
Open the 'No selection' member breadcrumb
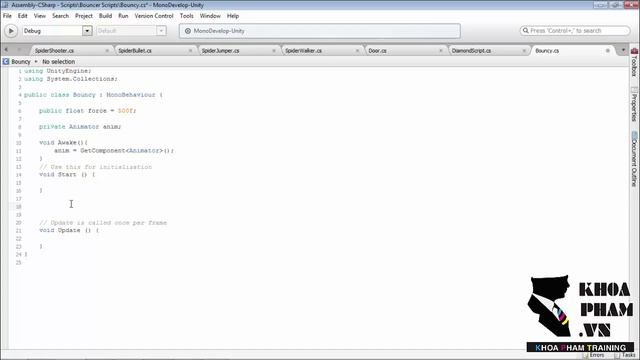(x=58, y=62)
